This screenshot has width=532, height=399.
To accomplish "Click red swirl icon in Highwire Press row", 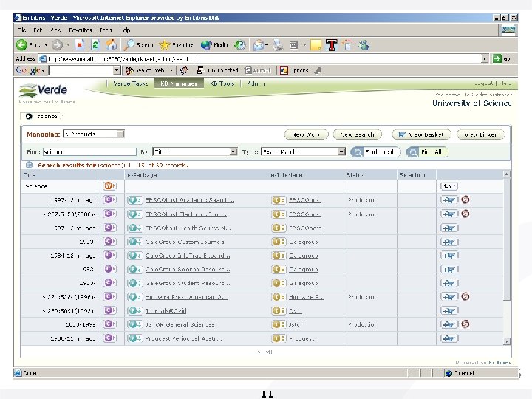I will pyautogui.click(x=465, y=296).
